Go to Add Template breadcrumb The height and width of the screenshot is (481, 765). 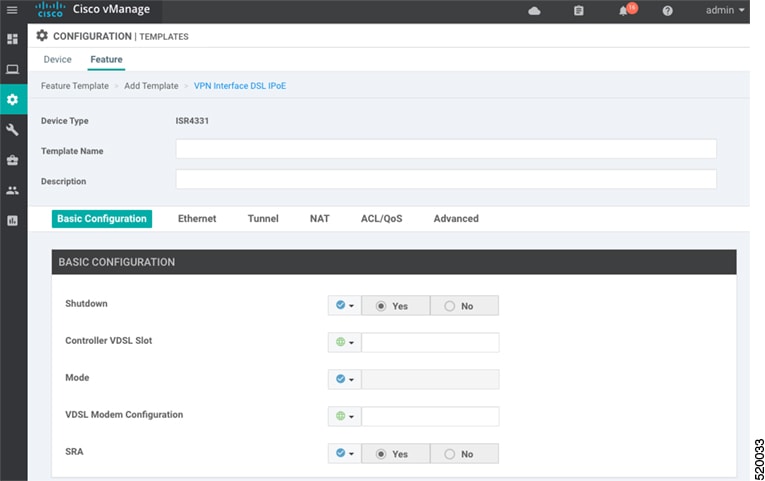click(x=151, y=86)
